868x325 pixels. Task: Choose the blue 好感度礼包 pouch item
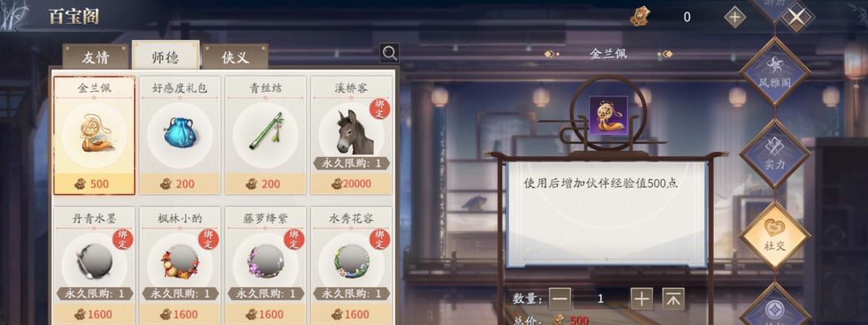click(180, 136)
